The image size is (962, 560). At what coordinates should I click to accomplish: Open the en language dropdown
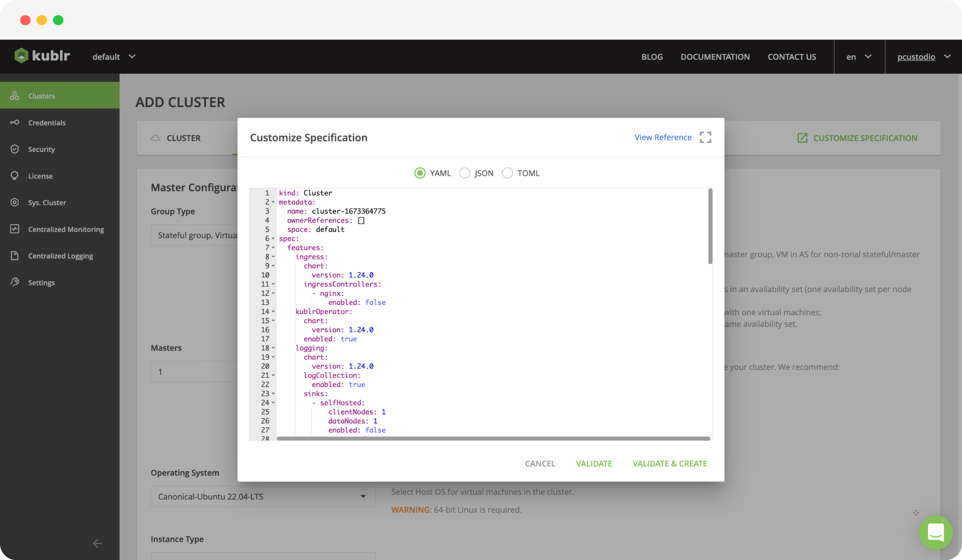(859, 57)
